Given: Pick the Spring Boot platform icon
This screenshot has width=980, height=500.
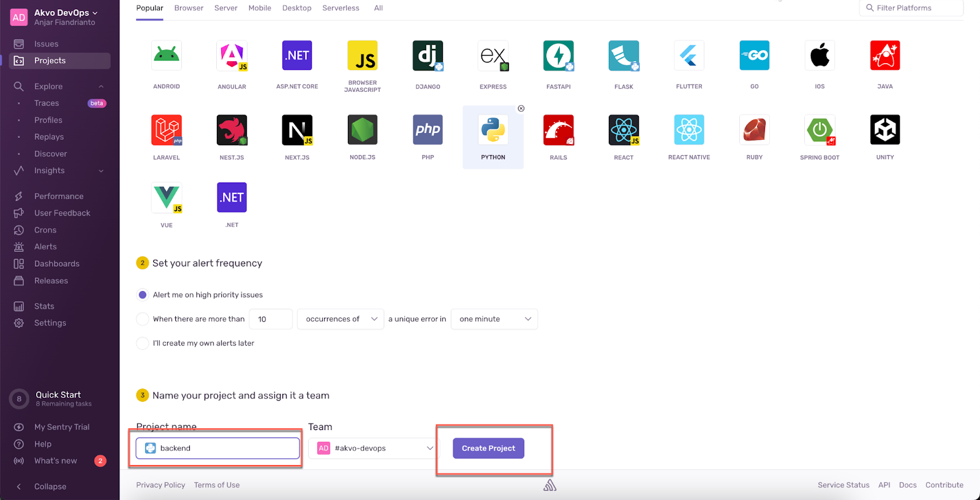Looking at the screenshot, I should [x=820, y=130].
